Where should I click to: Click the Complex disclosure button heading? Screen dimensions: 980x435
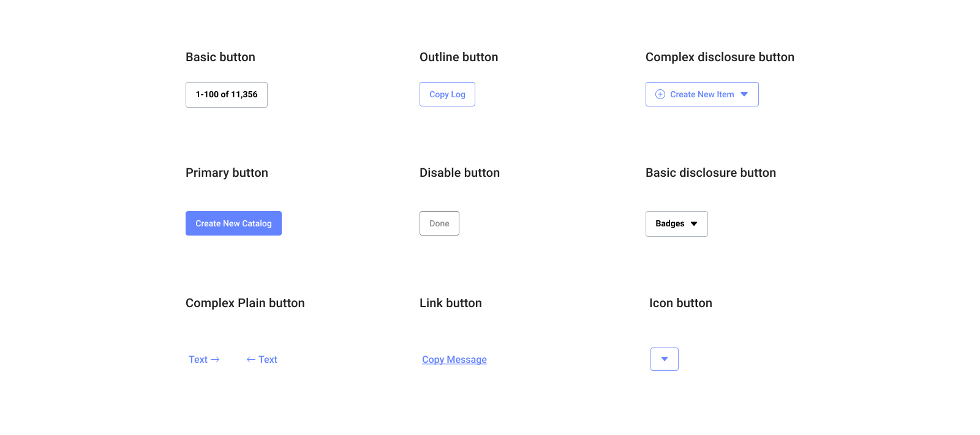click(x=720, y=57)
